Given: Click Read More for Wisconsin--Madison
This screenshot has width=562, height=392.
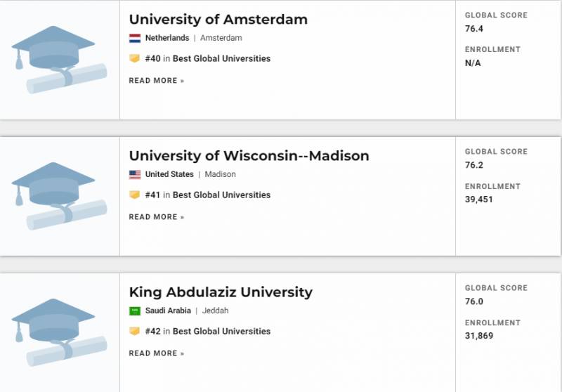Looking at the screenshot, I should tap(156, 217).
